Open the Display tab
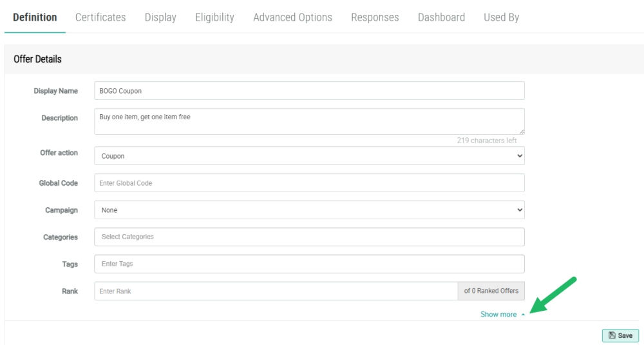The height and width of the screenshot is (345, 644). (x=160, y=17)
